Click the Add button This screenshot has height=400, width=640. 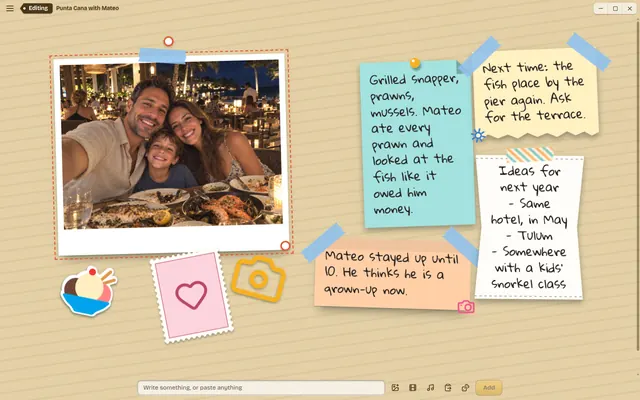[x=489, y=388]
